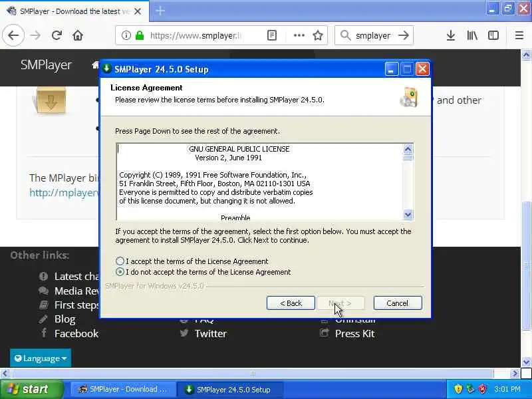Viewport: 532px width, 399px height.
Task: Click inside the license agreement text box
Action: tap(259, 182)
